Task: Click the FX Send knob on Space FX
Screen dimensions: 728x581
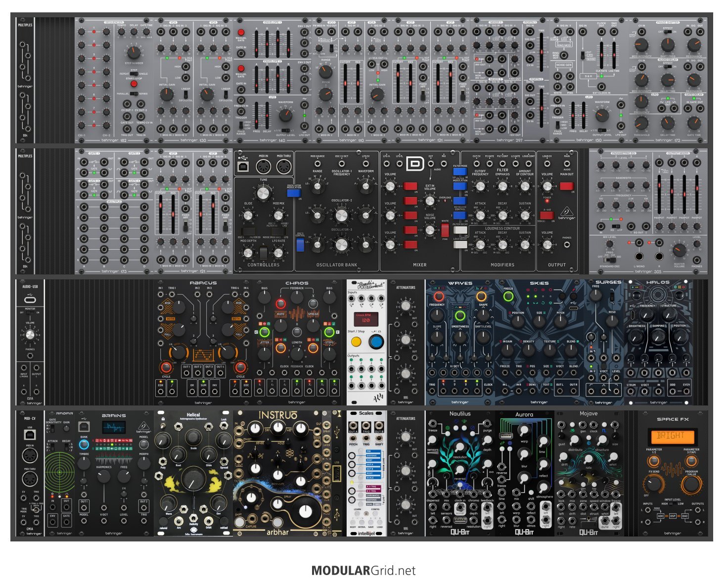Action: coord(654,484)
